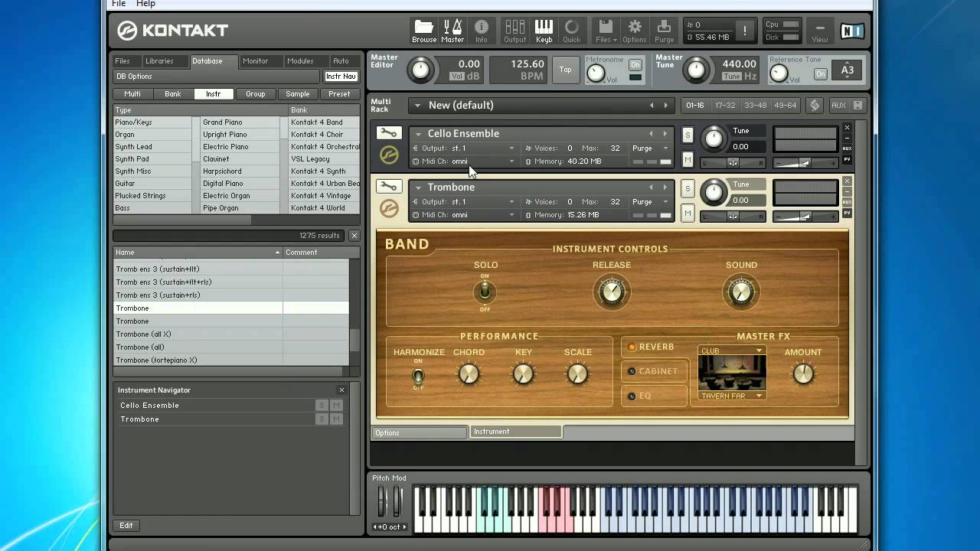The width and height of the screenshot is (980, 551).
Task: Click the exclamation panic button
Action: 744,31
